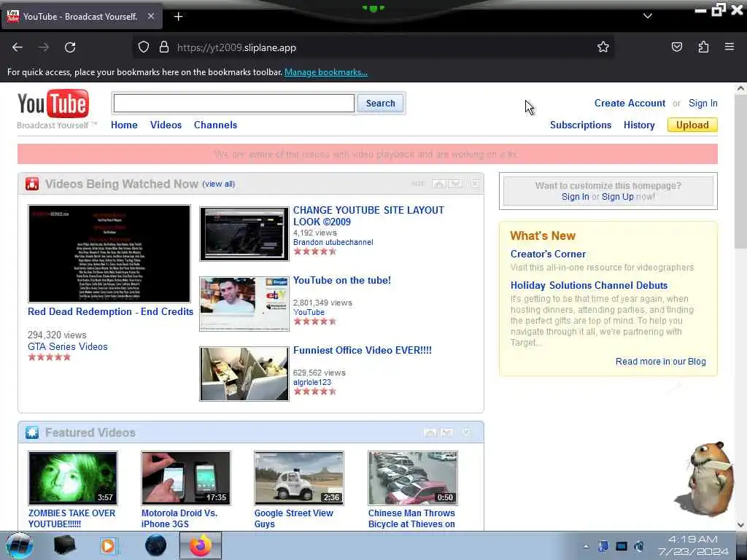
Task: Click the yellow Upload button
Action: 692,125
